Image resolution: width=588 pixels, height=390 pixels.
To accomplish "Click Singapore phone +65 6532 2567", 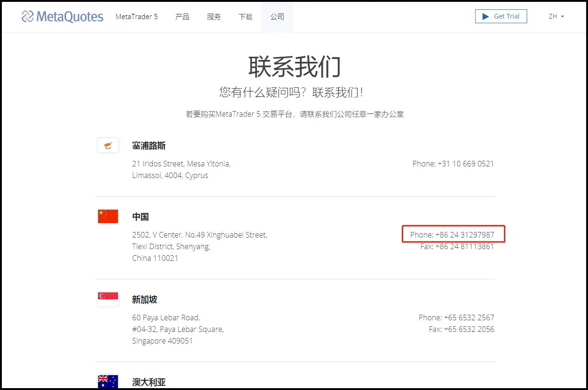I will coord(457,317).
